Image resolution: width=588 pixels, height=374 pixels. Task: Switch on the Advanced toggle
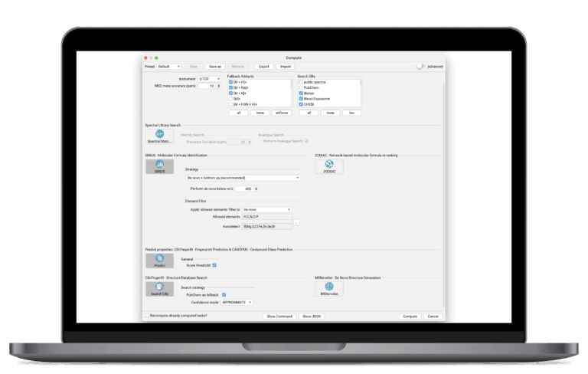click(x=420, y=67)
